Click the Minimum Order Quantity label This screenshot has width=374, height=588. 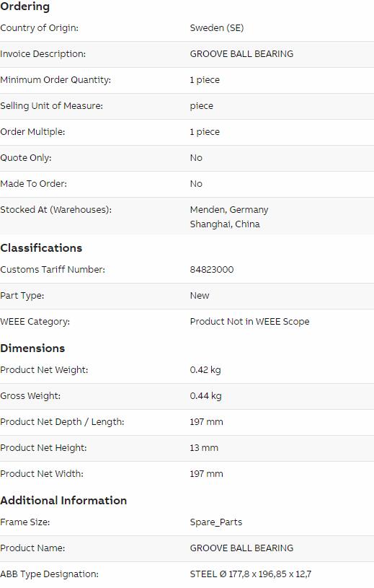[55, 80]
